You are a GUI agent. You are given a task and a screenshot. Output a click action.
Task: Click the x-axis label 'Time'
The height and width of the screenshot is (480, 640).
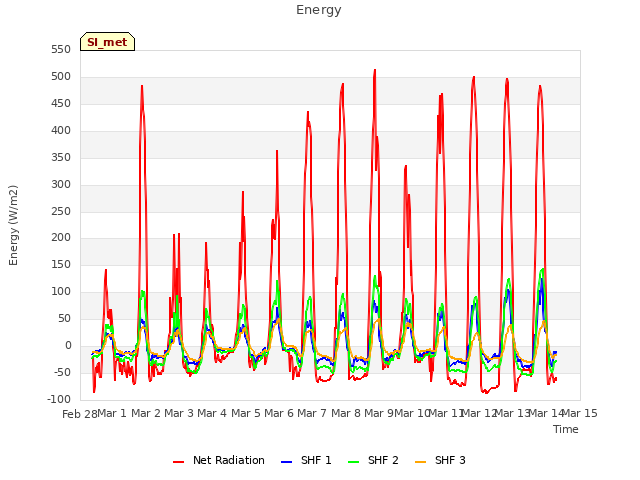[x=566, y=429]
